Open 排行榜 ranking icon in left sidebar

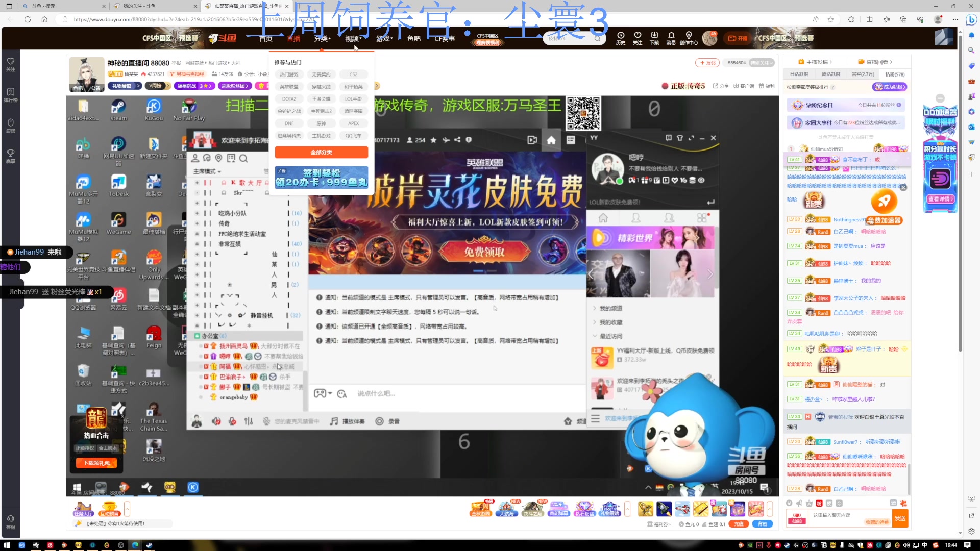(x=10, y=95)
